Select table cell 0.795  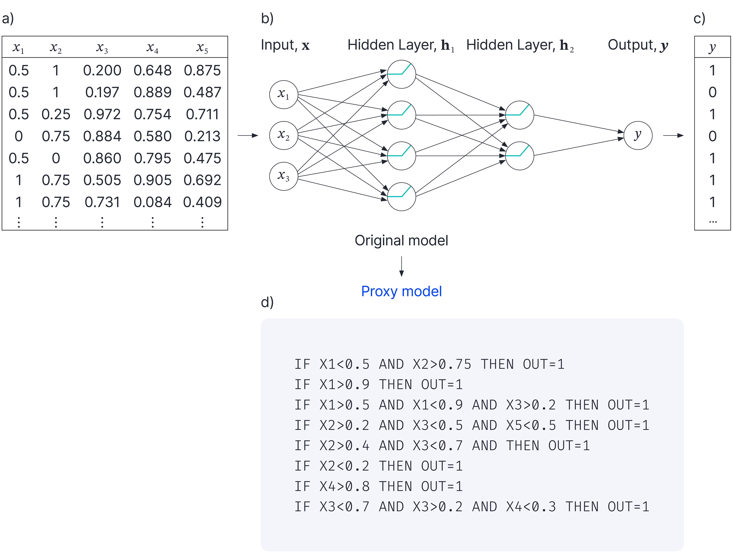153,158
